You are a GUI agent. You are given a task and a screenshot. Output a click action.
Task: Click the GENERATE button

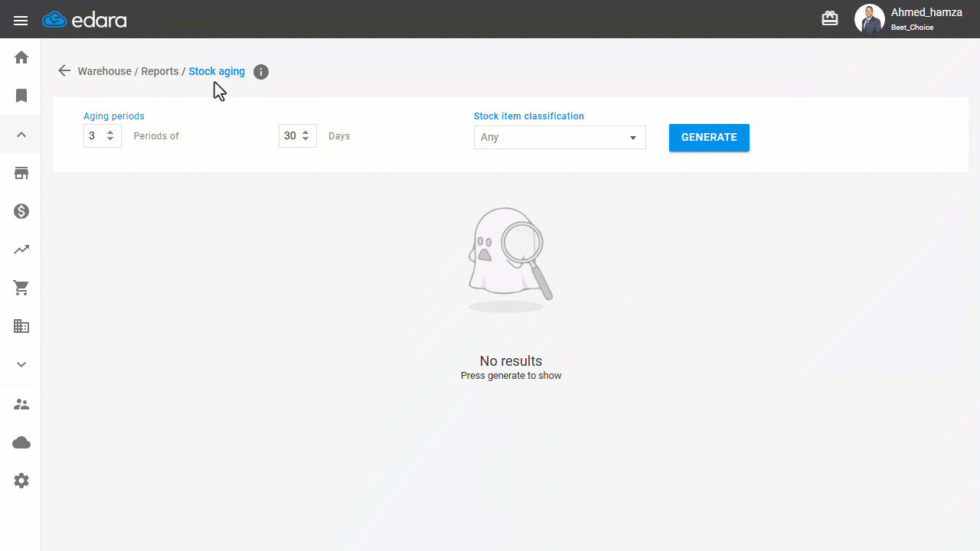point(709,138)
